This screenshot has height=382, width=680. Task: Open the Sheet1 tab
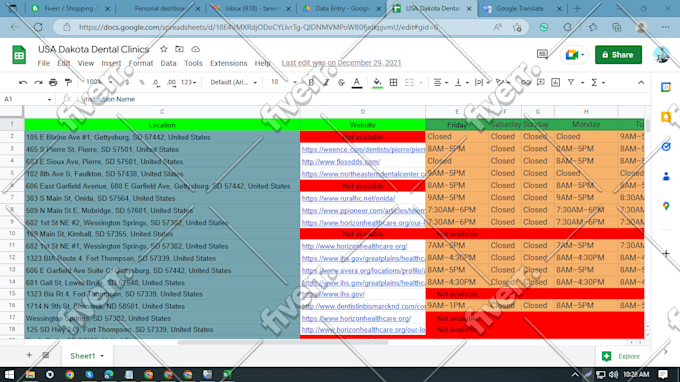86,356
